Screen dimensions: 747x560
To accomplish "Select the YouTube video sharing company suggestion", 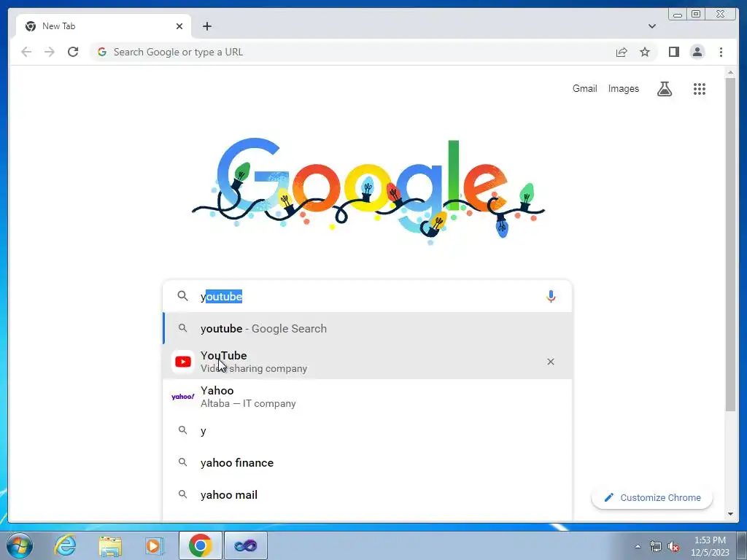I will pyautogui.click(x=368, y=362).
